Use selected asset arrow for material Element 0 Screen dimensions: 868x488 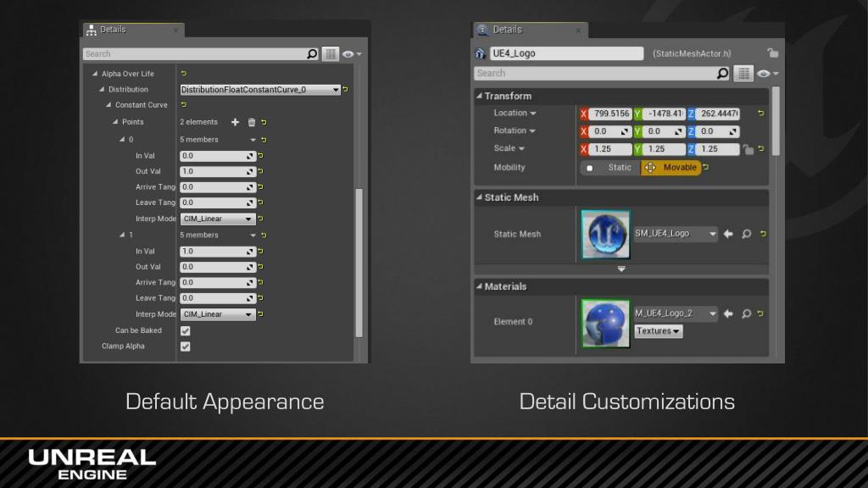point(728,313)
